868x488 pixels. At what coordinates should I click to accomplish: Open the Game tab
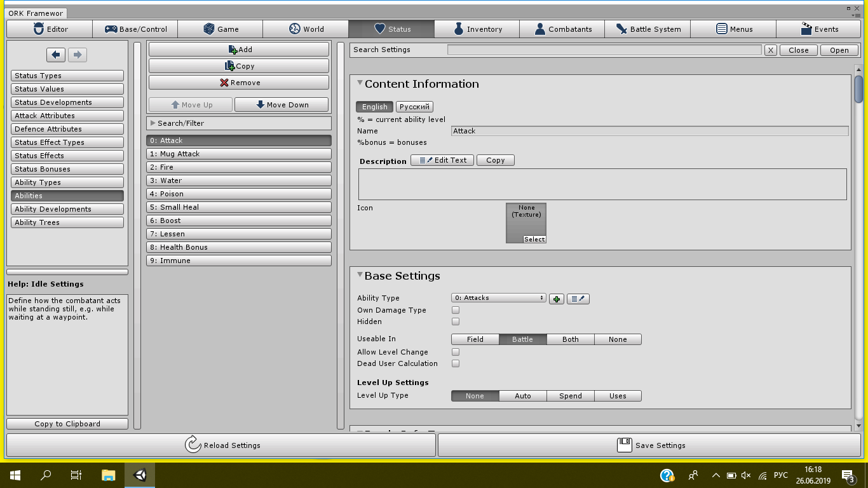tap(220, 29)
